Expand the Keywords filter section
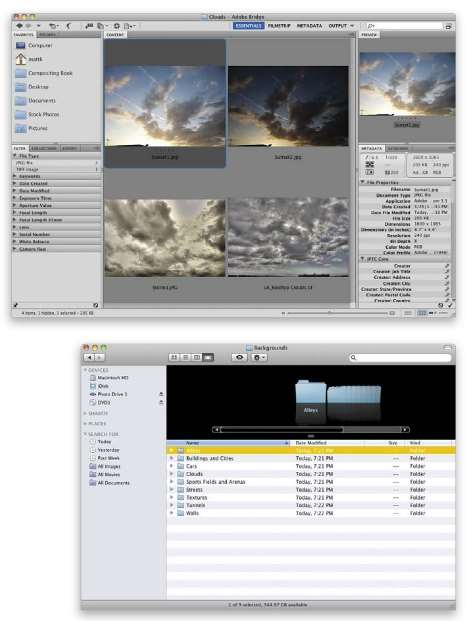 coord(57,176)
